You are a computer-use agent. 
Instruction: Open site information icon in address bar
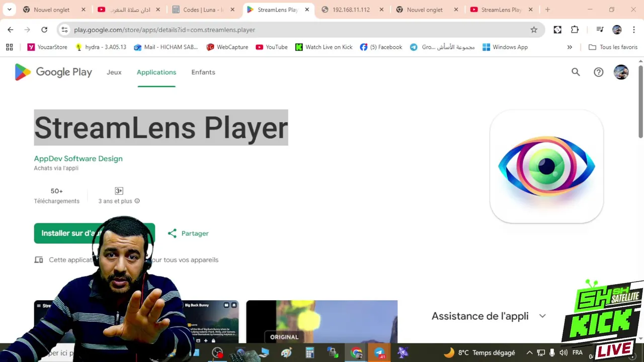coord(64,30)
